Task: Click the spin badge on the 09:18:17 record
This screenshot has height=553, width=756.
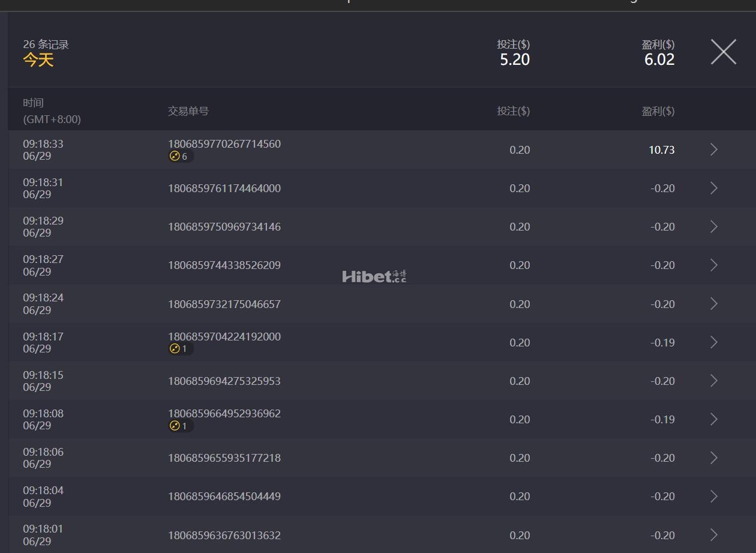Action: tap(180, 349)
